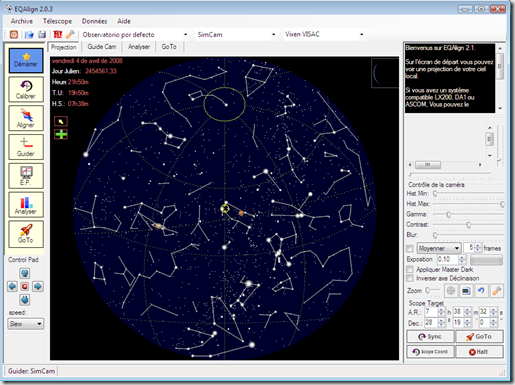Click the yellow marker sky map icon
Image resolution: width=515 pixels, height=385 pixels.
[61, 121]
